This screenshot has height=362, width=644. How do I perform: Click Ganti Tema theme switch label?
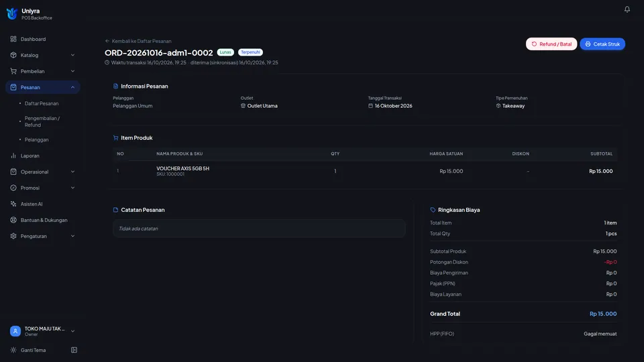pos(34,350)
